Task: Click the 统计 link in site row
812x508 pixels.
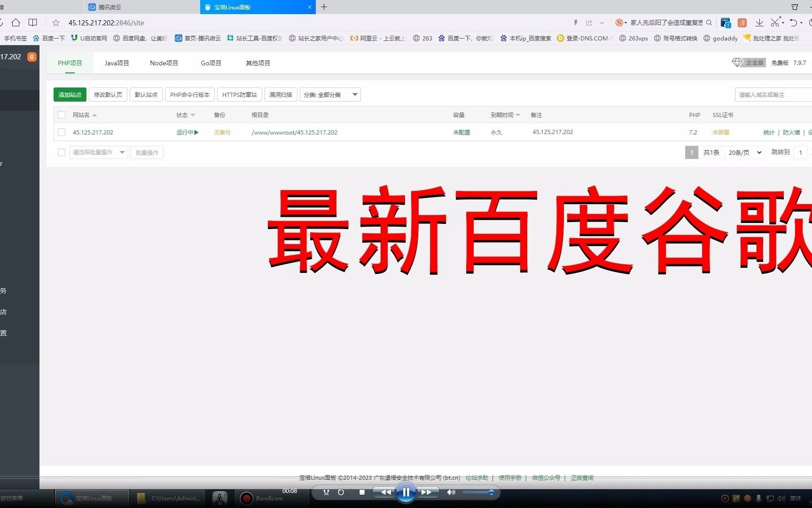Action: [769, 132]
